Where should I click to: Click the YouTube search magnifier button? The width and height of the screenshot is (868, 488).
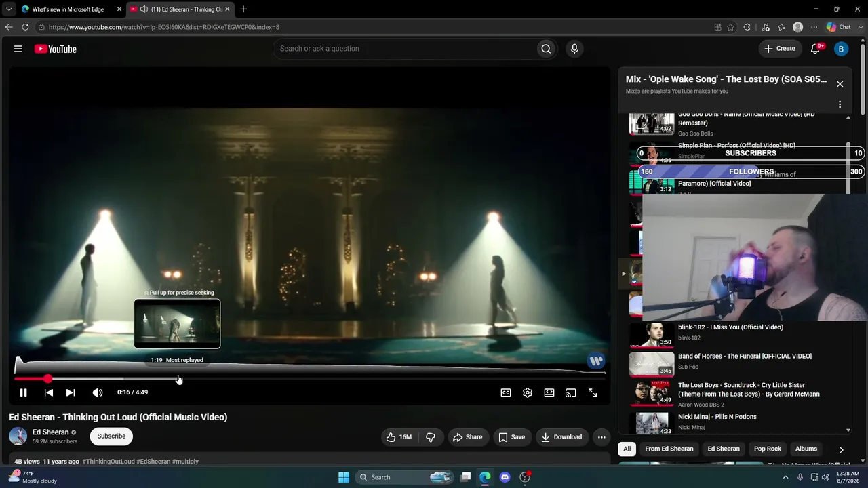pyautogui.click(x=546, y=49)
